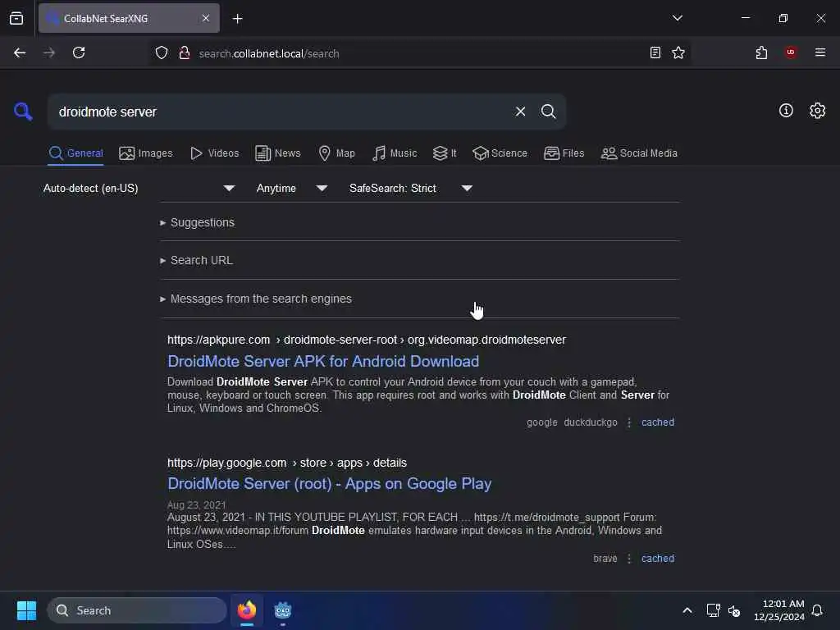Switch to Map category
The image size is (840, 630).
pyautogui.click(x=337, y=153)
